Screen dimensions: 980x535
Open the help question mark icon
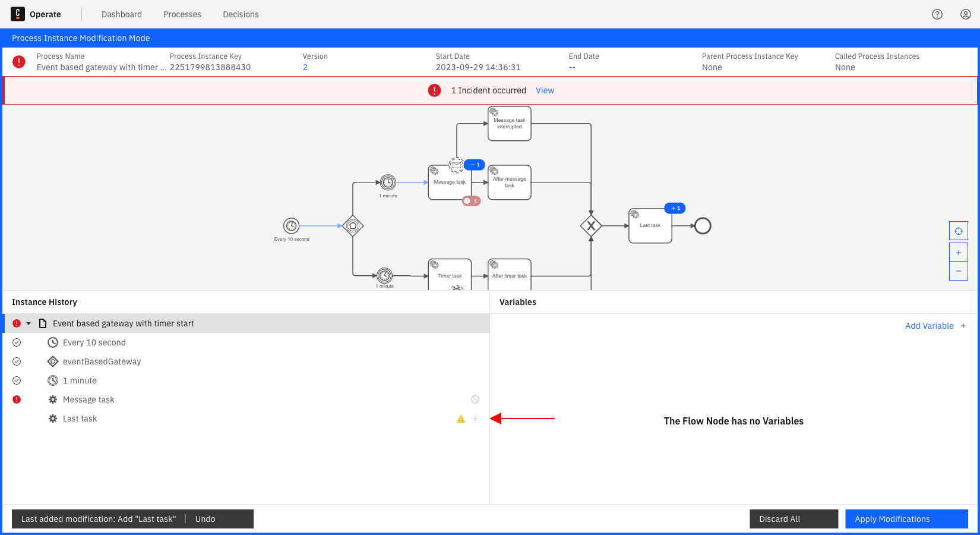[x=937, y=14]
